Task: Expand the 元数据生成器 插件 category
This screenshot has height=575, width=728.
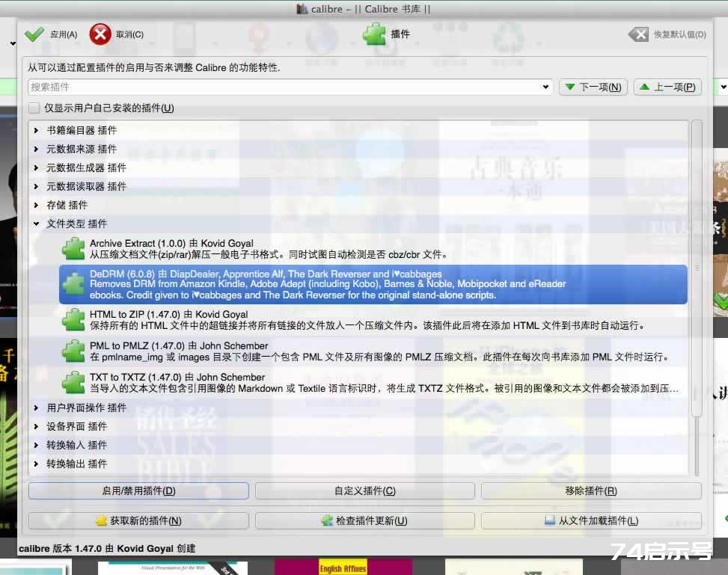Action: (36, 167)
